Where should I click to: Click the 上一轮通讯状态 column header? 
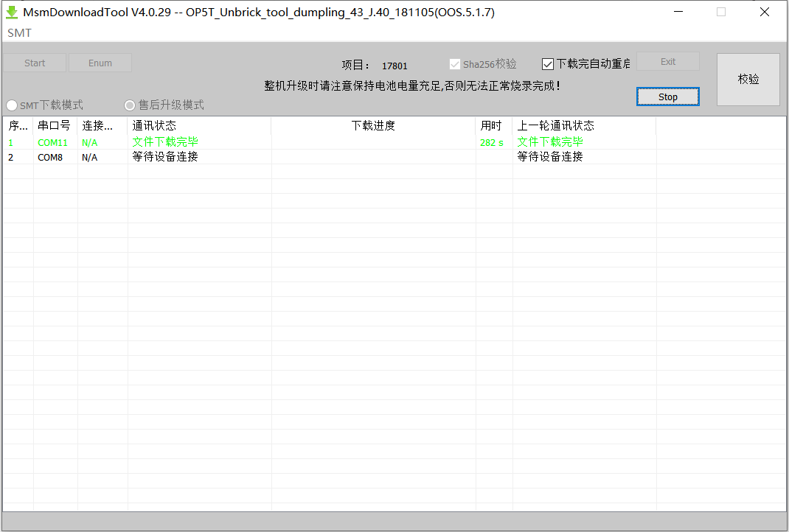tap(584, 126)
